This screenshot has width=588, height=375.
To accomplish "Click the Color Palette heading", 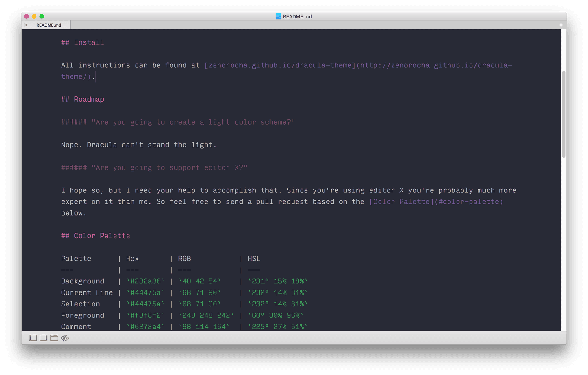I will (96, 236).
